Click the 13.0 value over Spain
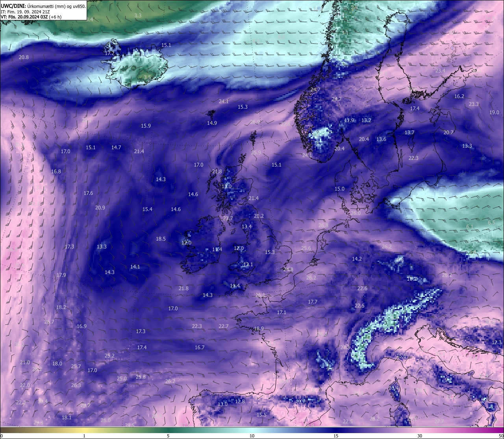 (222, 404)
